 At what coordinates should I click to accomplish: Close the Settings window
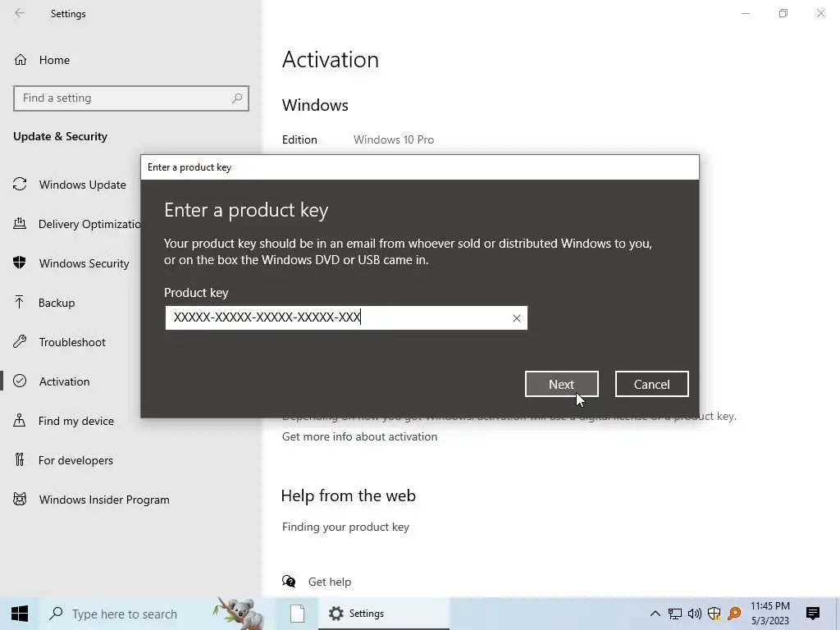[820, 13]
